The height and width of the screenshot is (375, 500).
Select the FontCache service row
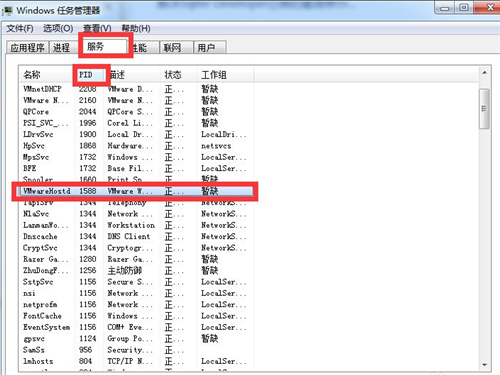point(137,316)
